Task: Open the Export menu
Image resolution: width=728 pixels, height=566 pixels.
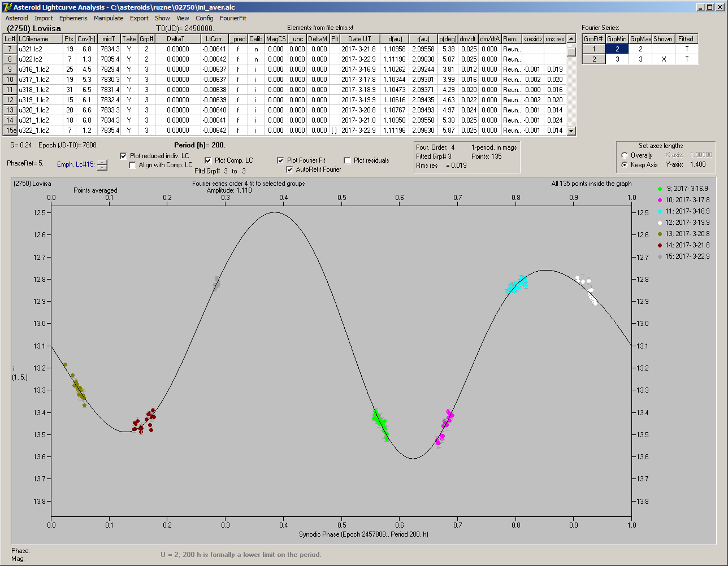Action: [x=139, y=18]
